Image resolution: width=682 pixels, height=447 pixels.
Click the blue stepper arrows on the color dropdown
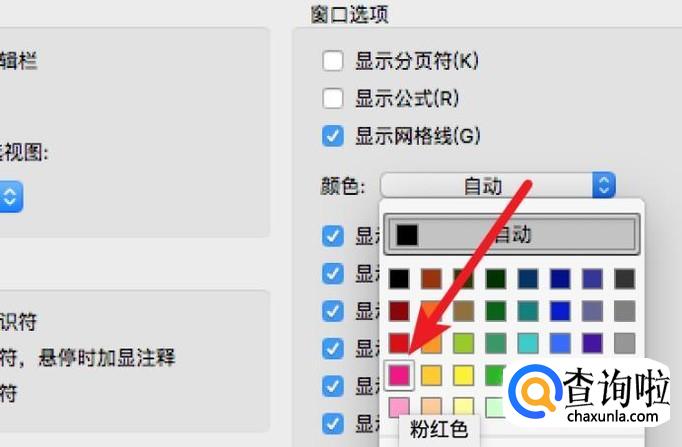pyautogui.click(x=604, y=185)
